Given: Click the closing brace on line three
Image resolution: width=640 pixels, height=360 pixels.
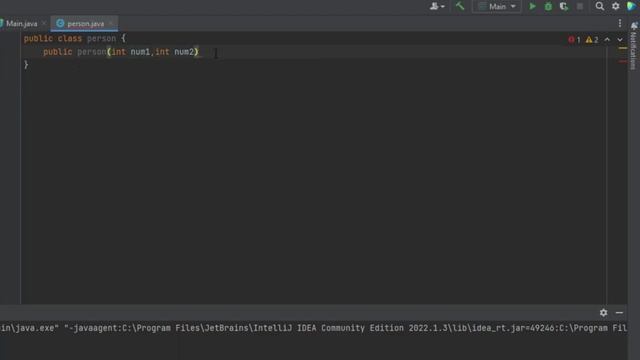Looking at the screenshot, I should pyautogui.click(x=26, y=64).
